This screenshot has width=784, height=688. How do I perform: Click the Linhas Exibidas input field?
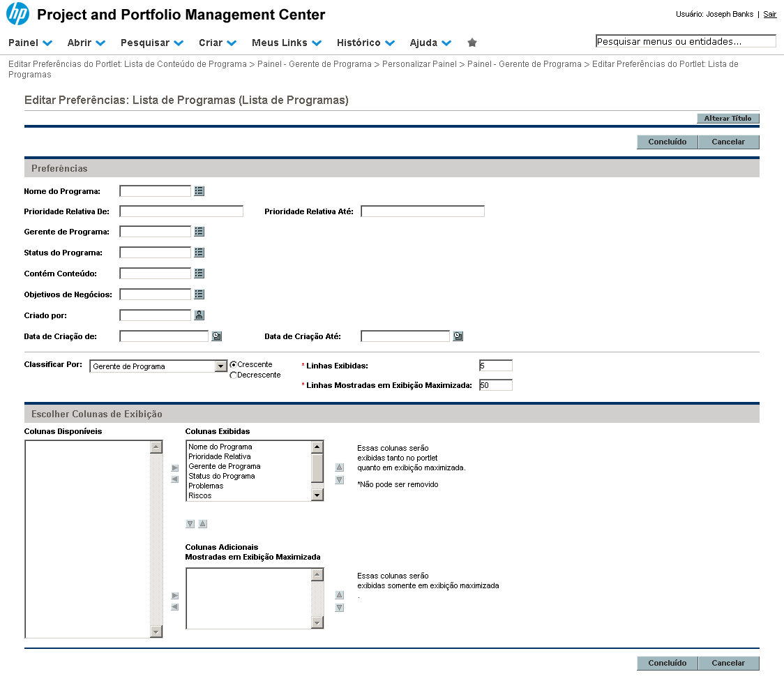coord(495,366)
